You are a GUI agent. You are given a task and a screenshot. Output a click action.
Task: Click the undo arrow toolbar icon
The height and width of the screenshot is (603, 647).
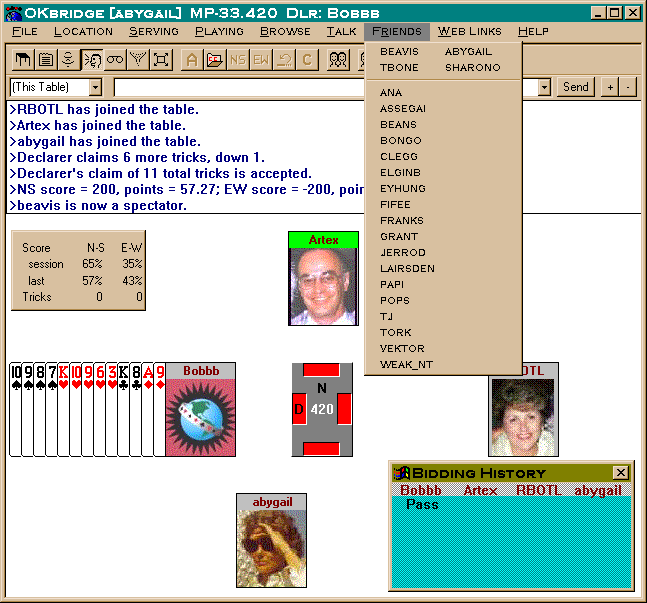(x=284, y=60)
